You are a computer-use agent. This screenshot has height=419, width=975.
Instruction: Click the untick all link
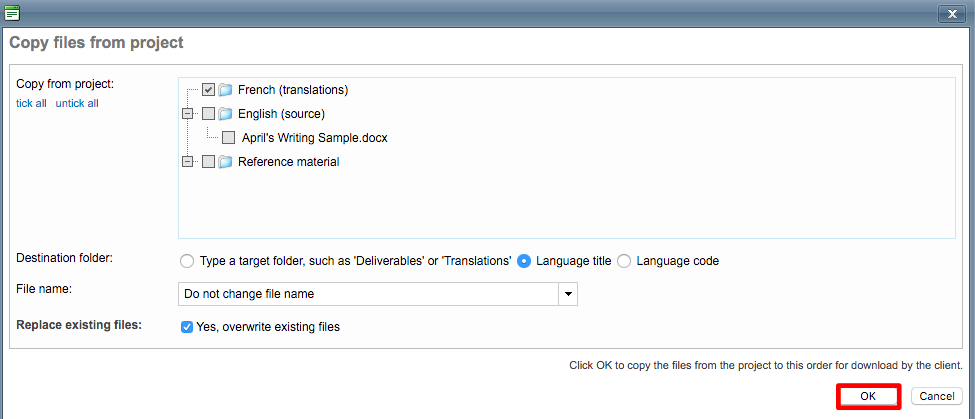tap(77, 103)
